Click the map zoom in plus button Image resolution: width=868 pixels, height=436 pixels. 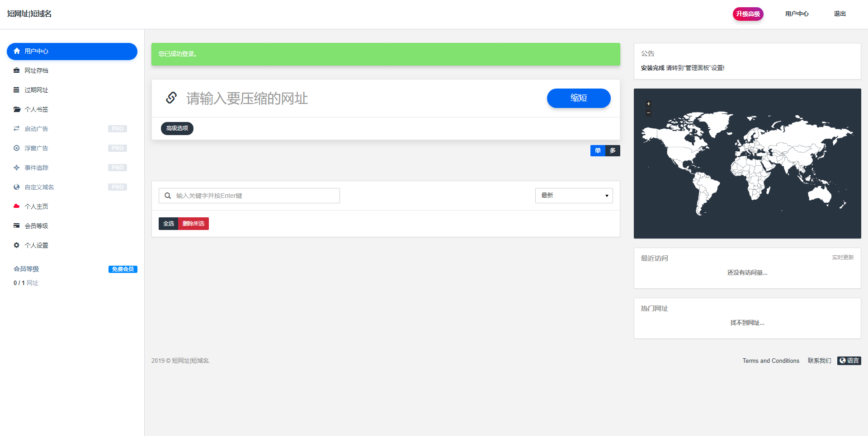[x=648, y=104]
